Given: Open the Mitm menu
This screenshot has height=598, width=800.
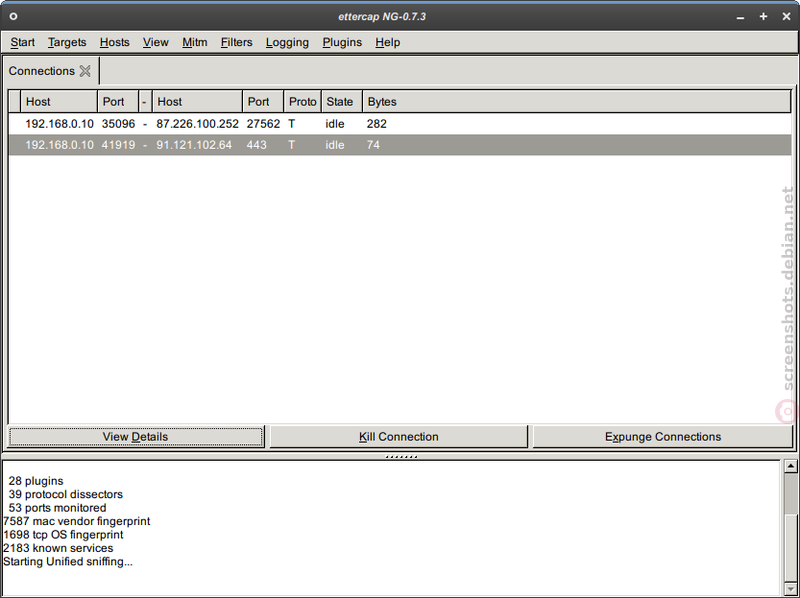Looking at the screenshot, I should click(195, 42).
